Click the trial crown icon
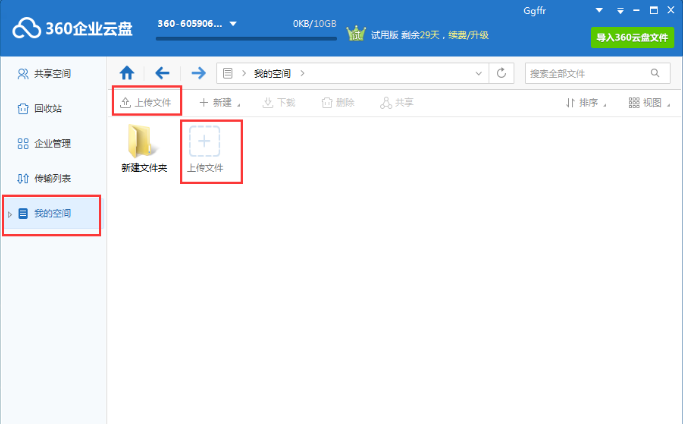 pos(356,34)
